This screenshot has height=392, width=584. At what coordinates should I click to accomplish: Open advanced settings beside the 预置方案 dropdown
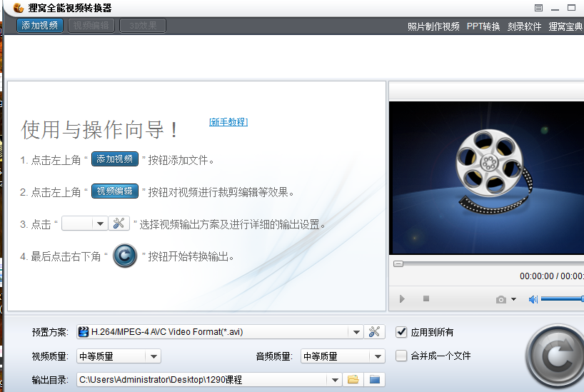[374, 331]
